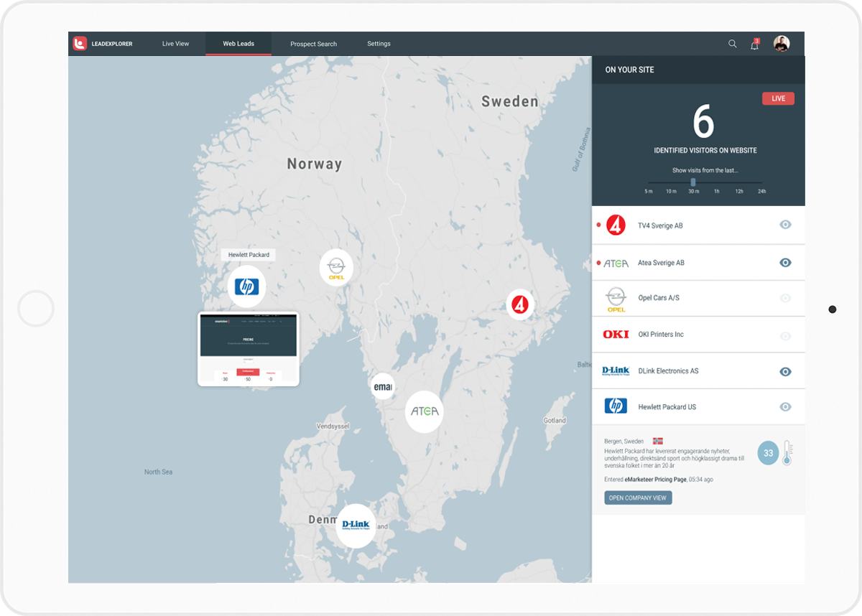Select the Opel Cars A/S row
Screen dimensions: 862x616
click(x=698, y=299)
